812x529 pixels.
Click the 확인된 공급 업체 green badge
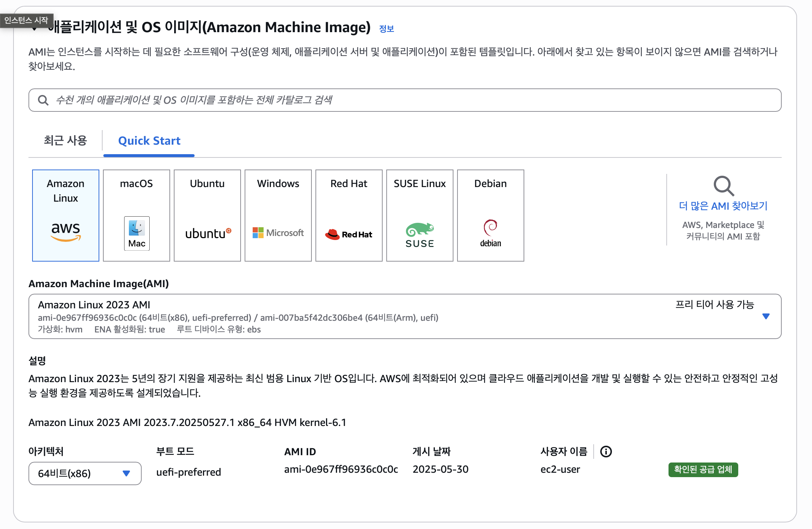tap(703, 469)
